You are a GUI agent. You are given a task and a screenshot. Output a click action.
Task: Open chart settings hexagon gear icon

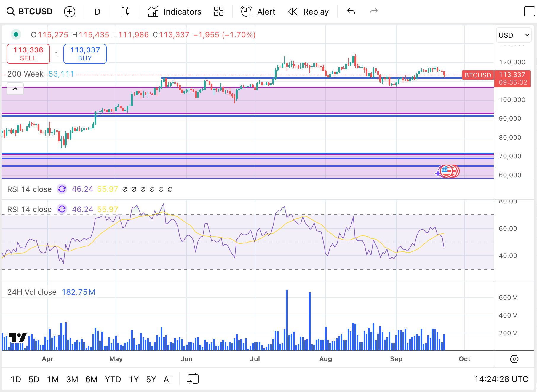coord(514,359)
